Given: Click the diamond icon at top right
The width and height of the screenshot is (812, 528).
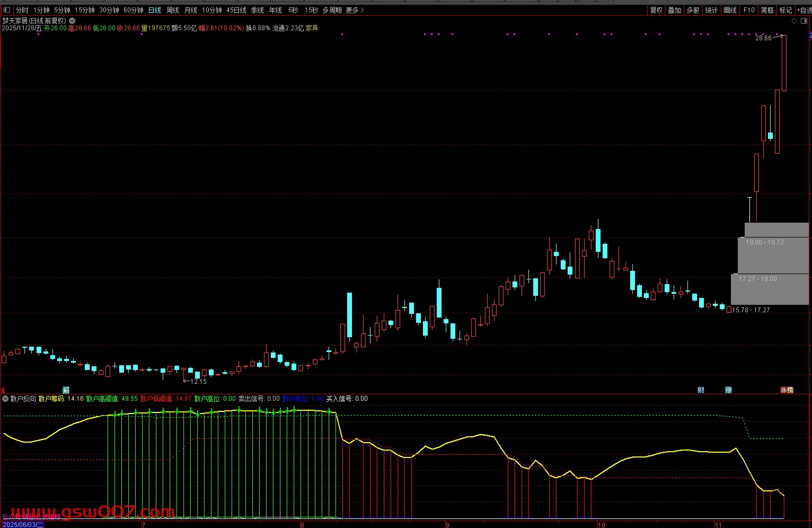Looking at the screenshot, I should [794, 21].
